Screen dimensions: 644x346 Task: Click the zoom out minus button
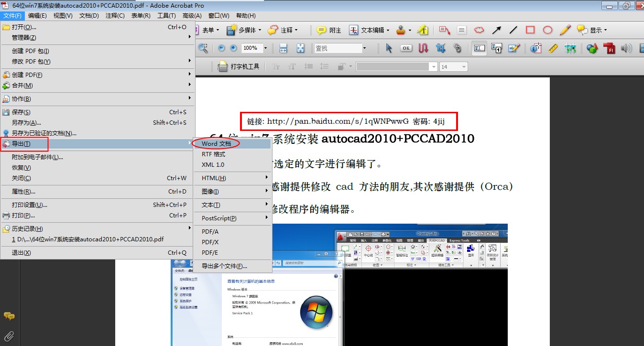[x=221, y=48]
